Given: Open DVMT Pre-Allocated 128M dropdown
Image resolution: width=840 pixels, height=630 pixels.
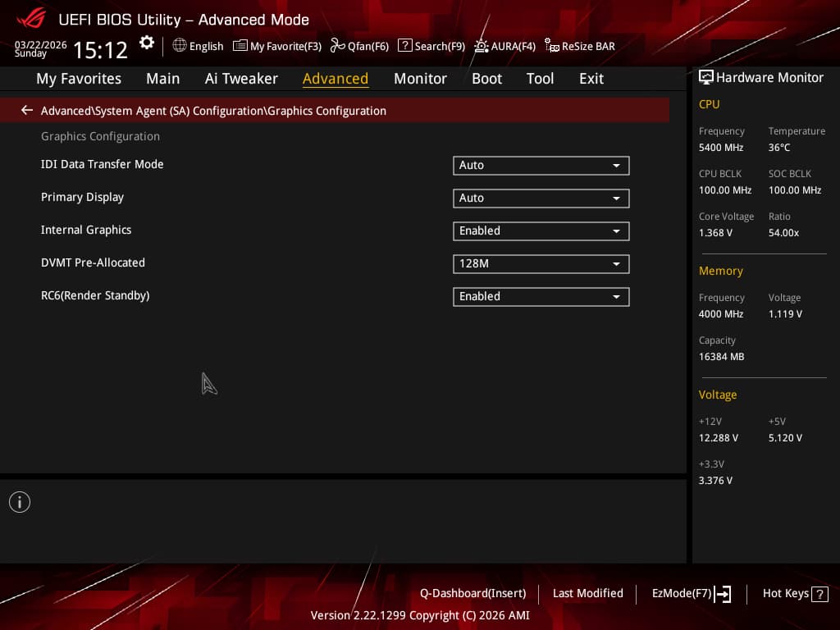Looking at the screenshot, I should [541, 263].
